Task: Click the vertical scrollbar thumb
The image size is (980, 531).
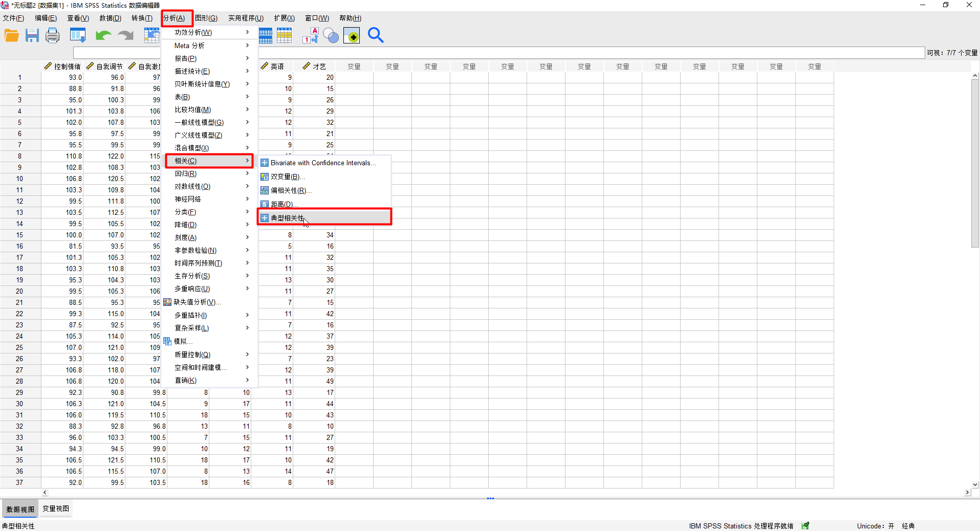Action: [975, 163]
